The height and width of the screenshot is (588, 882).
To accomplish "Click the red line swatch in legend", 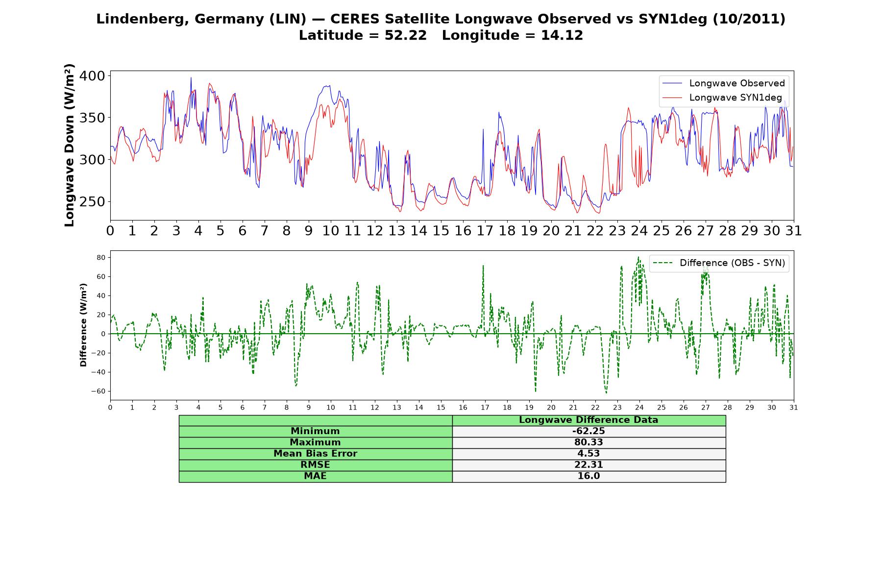I will tap(672, 98).
